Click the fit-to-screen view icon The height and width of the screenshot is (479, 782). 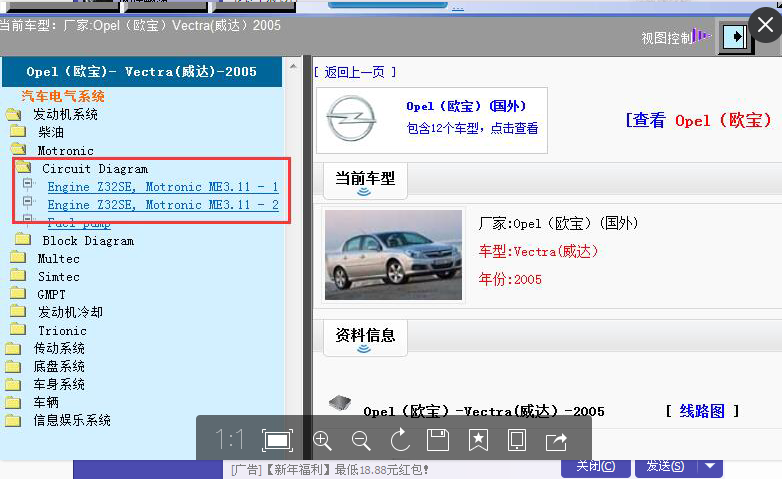click(x=277, y=440)
